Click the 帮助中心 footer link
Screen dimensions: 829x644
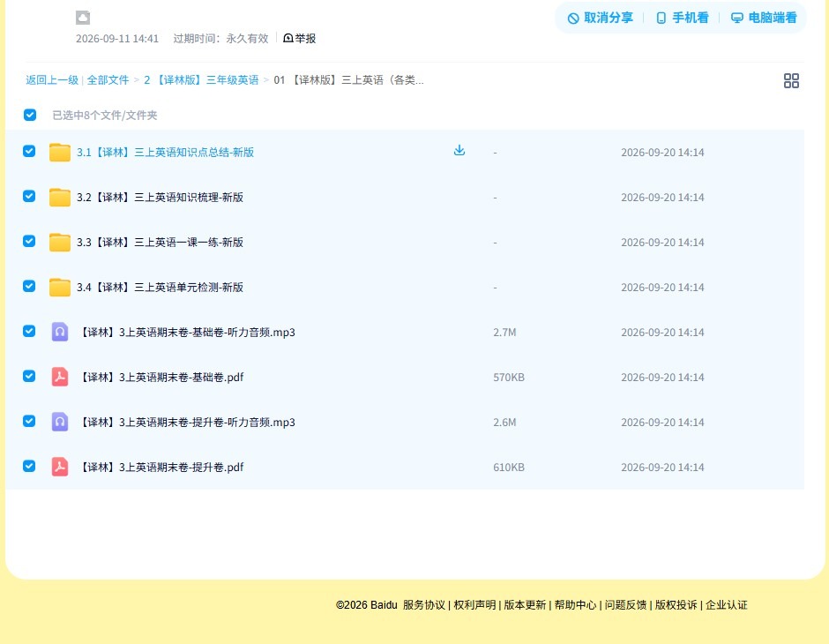(575, 605)
